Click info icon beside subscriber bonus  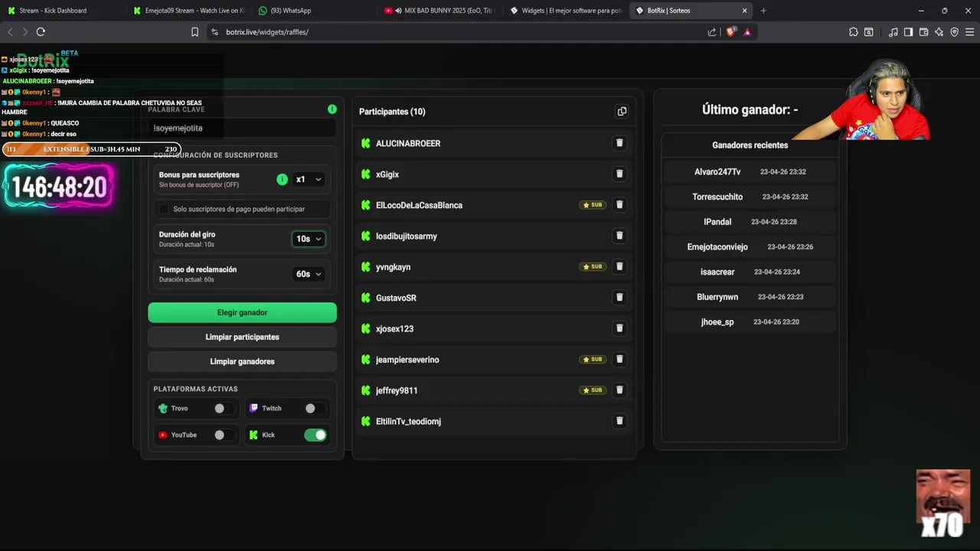coord(282,179)
